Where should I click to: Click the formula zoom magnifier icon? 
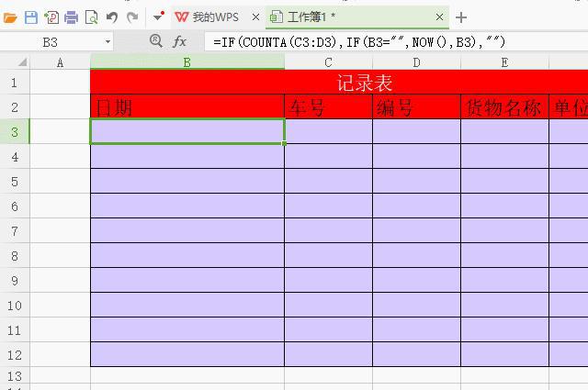(x=155, y=40)
